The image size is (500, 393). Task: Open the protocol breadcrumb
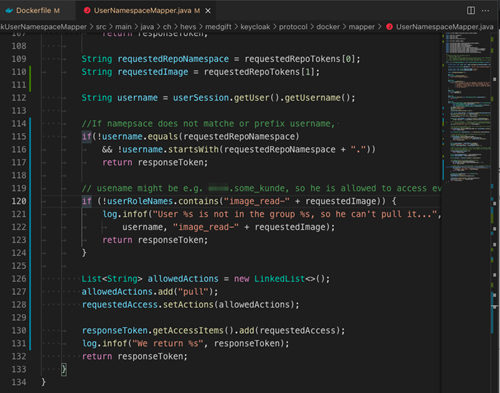293,27
